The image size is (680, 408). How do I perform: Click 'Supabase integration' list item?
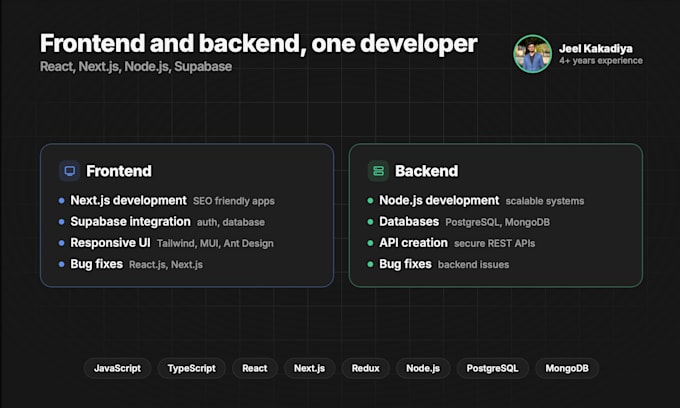click(x=130, y=222)
